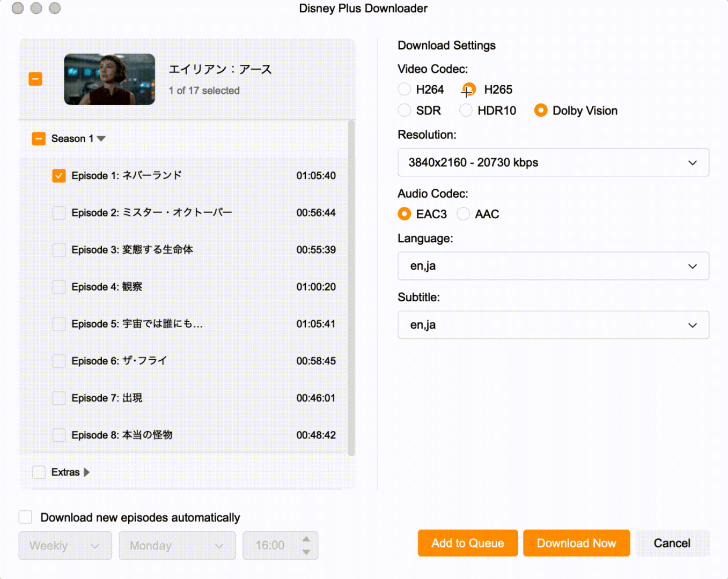Image resolution: width=728 pixels, height=579 pixels.
Task: Check the Episode 8 checkbox
Action: pyautogui.click(x=59, y=435)
